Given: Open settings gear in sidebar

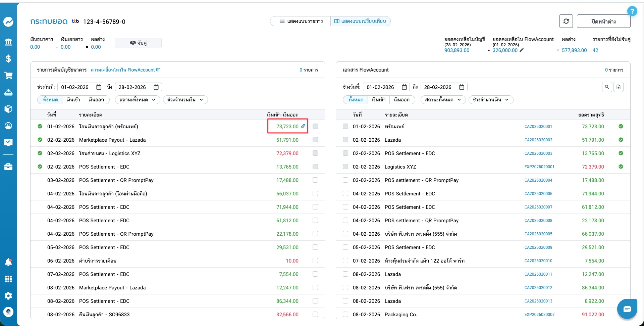Looking at the screenshot, I should point(8,295).
